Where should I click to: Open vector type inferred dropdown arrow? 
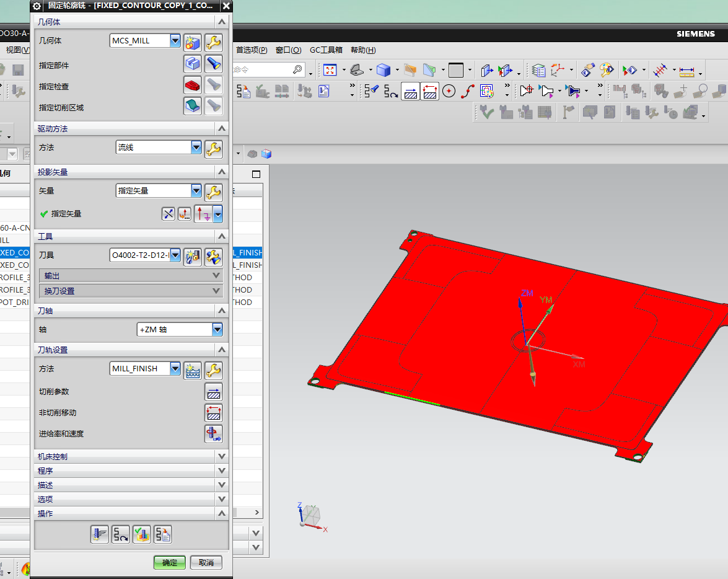pos(217,214)
